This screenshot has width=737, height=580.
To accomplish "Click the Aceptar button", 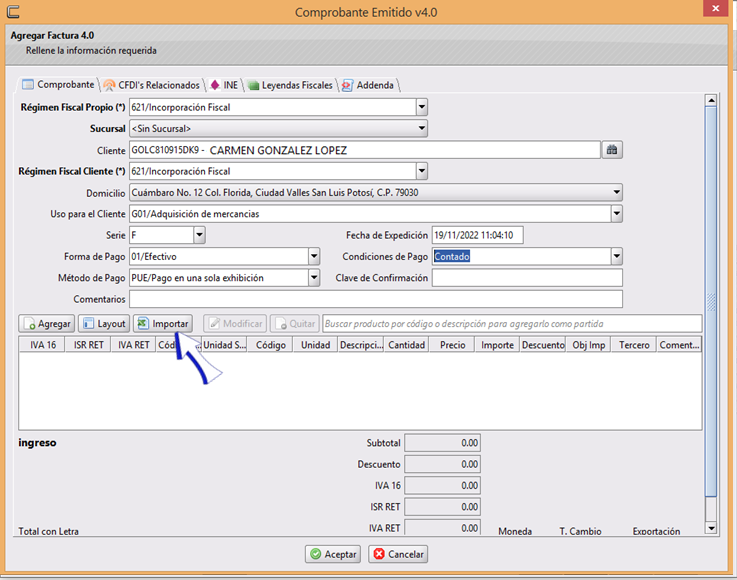I will [x=333, y=554].
